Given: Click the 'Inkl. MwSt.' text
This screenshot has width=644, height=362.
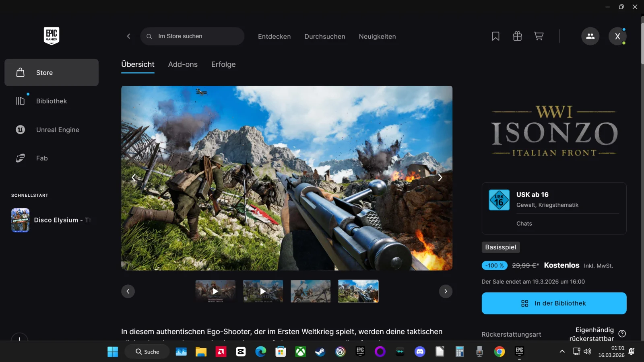Looking at the screenshot, I should (x=599, y=266).
